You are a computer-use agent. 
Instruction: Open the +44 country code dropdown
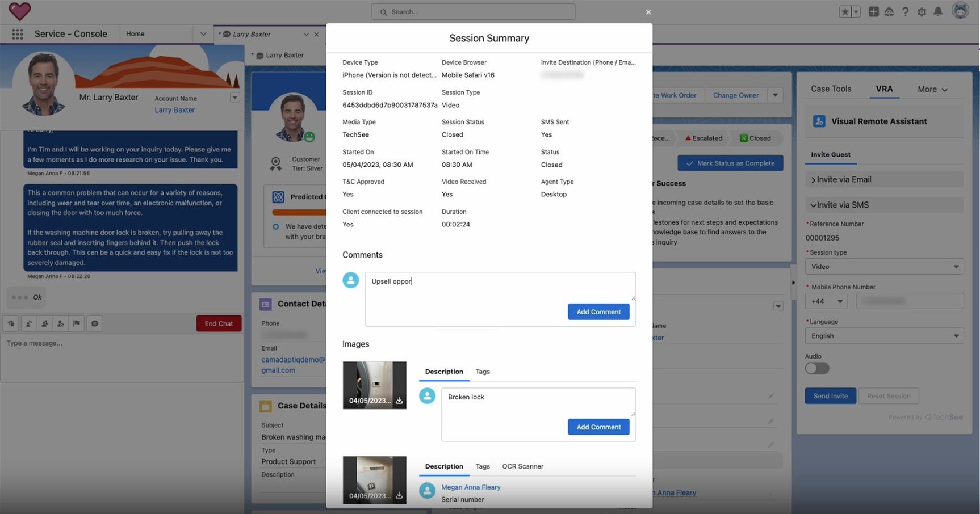pos(826,301)
